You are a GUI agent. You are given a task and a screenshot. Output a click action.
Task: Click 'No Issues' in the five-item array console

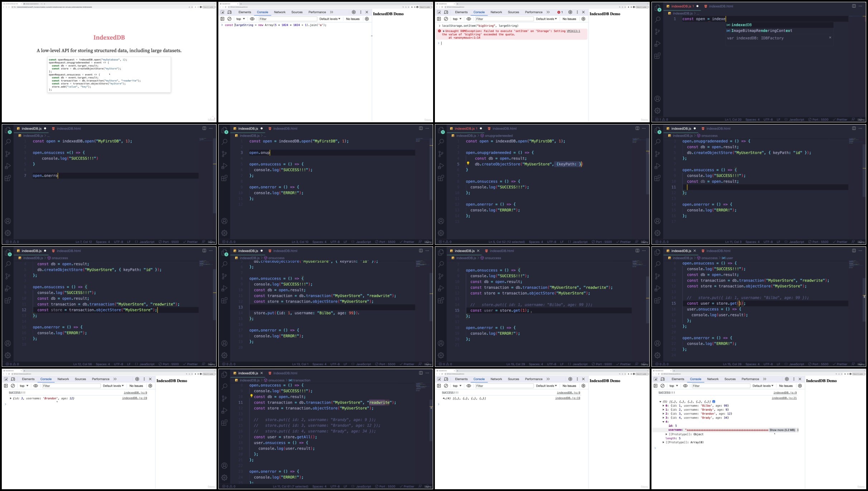786,386
